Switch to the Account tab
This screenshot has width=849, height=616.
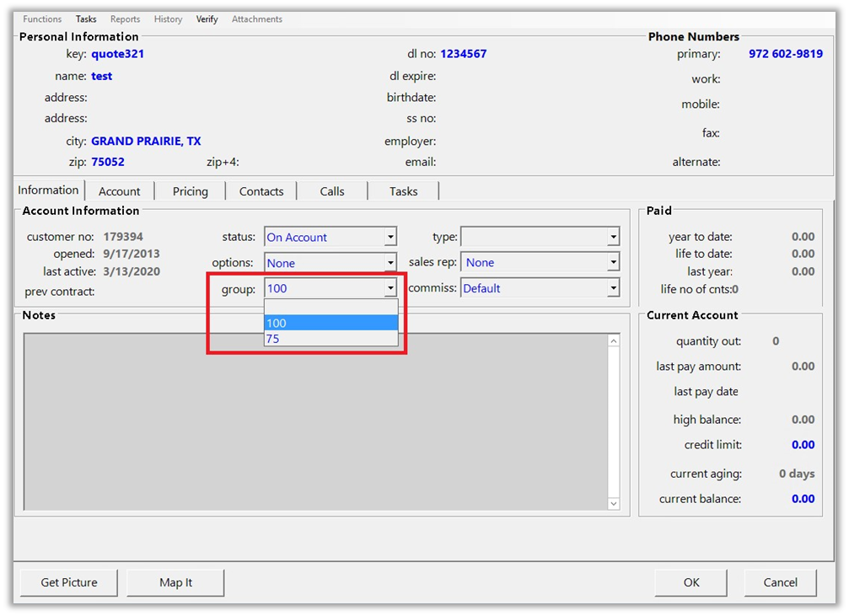point(120,191)
